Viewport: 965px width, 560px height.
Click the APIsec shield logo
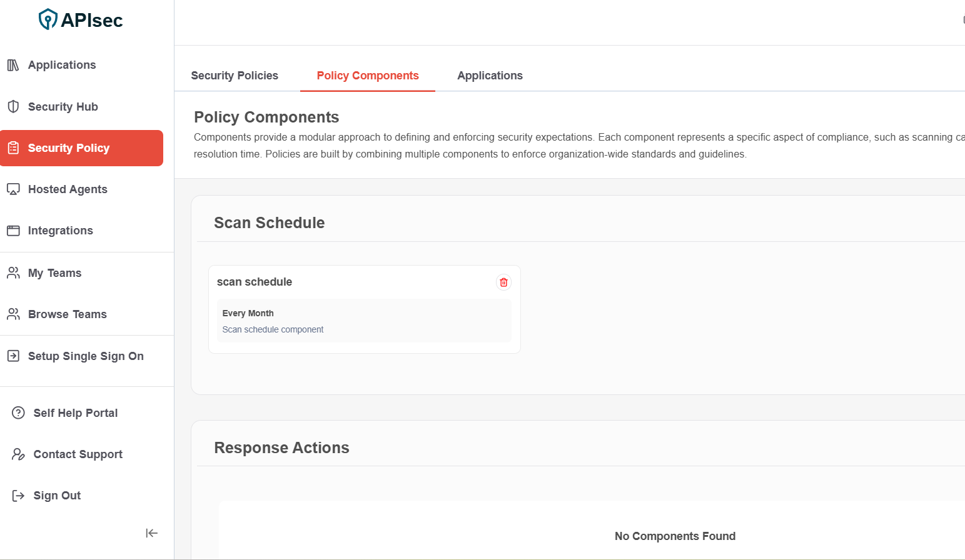48,19
